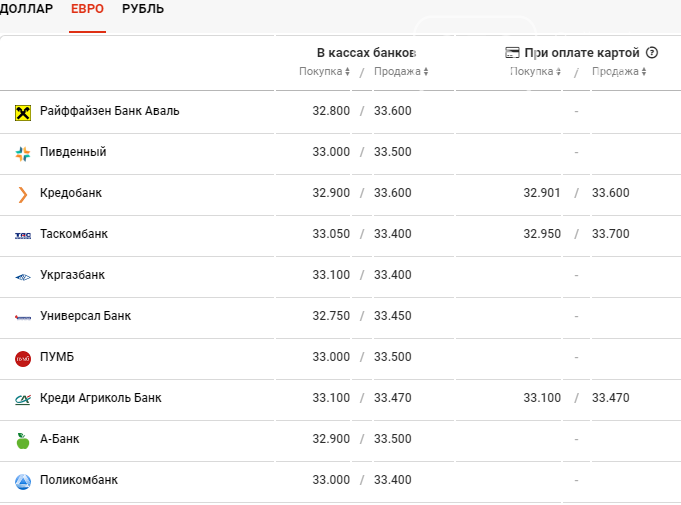This screenshot has width=681, height=505.
Task: Click the Credit Agricole bank logo
Action: tap(23, 399)
